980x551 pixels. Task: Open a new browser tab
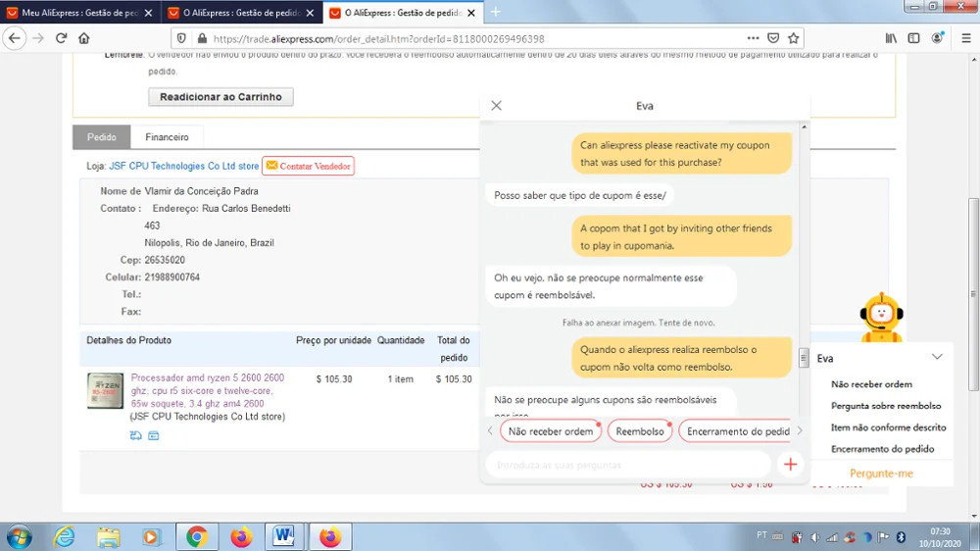pos(496,12)
